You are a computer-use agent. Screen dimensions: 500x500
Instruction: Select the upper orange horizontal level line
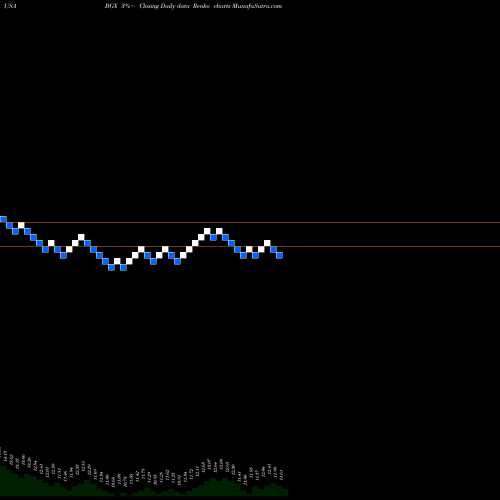(x=250, y=222)
